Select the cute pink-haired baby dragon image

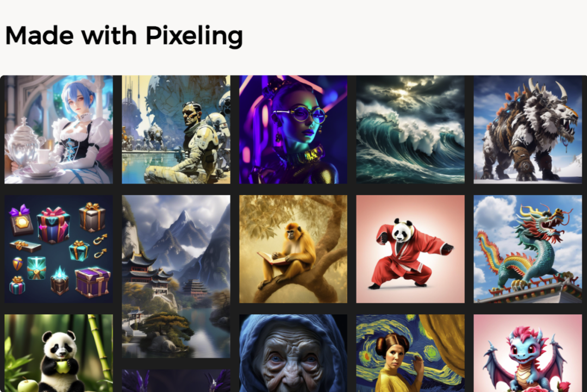528,353
